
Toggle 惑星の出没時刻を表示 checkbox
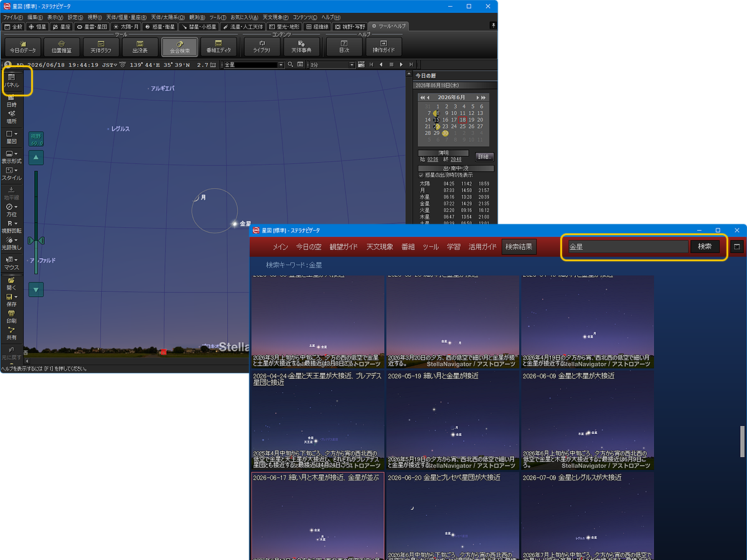coord(421,175)
